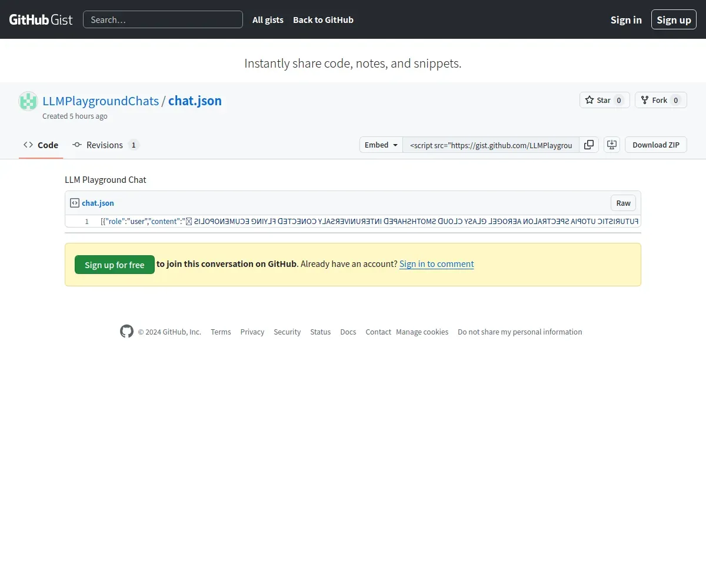This screenshot has width=706, height=588.
Task: Click the code file icon beside chat.json
Action: [75, 203]
